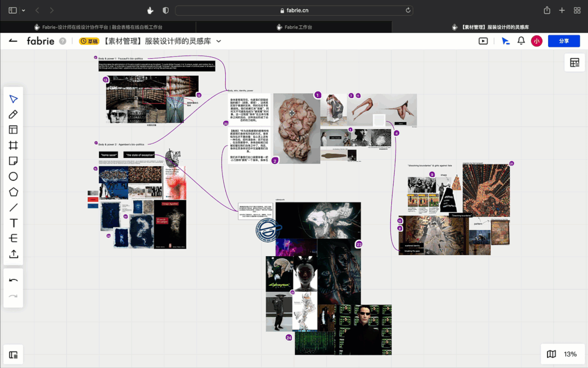The height and width of the screenshot is (368, 588).
Task: Reload the page in Safari
Action: 408,10
